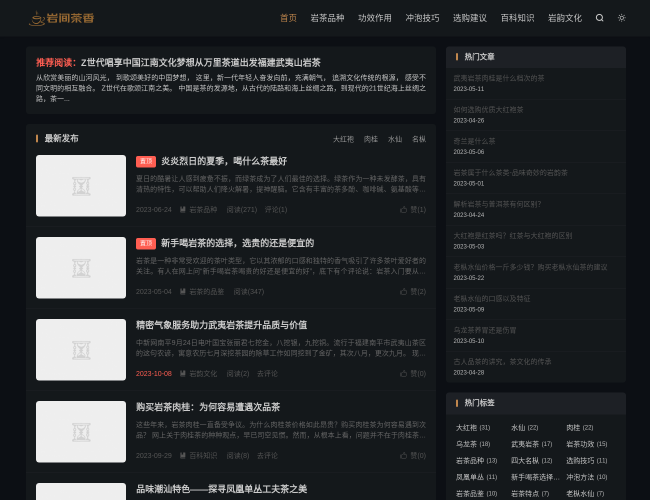Open article 新手喝岩茶的选择，选贵的还是便宜的
Screen dimensions: 650x500
tap(237, 243)
